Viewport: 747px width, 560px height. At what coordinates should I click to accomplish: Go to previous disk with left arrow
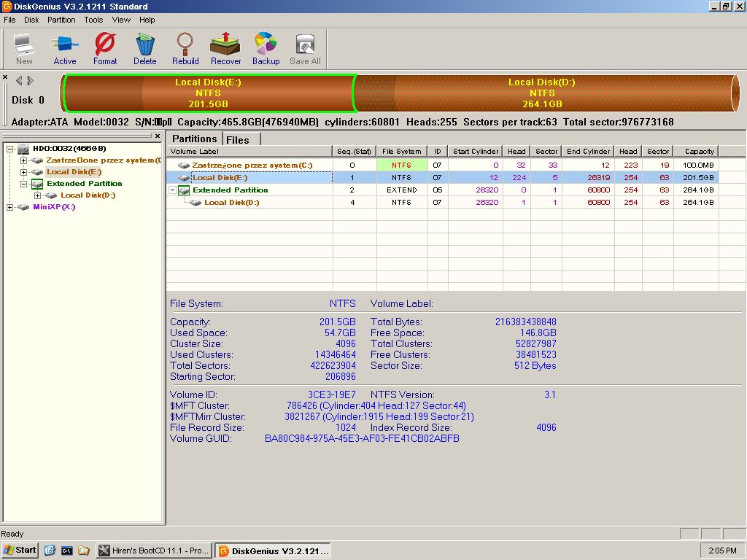[x=19, y=80]
